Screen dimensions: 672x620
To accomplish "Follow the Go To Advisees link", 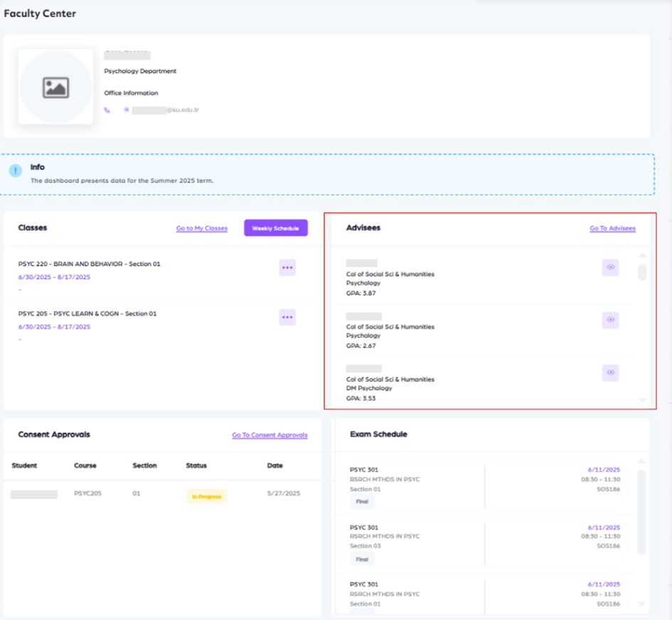I will 612,228.
